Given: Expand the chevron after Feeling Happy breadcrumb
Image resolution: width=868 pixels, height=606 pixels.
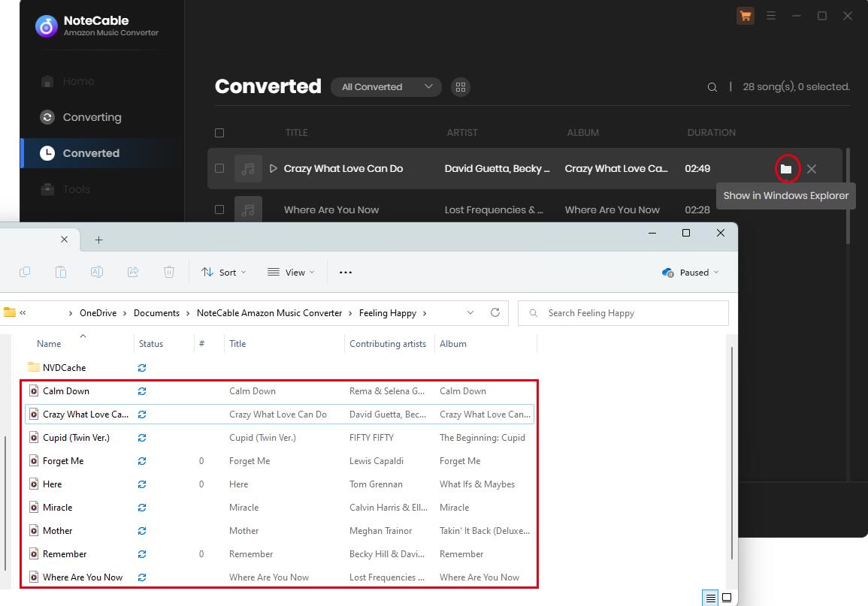Looking at the screenshot, I should 425,313.
